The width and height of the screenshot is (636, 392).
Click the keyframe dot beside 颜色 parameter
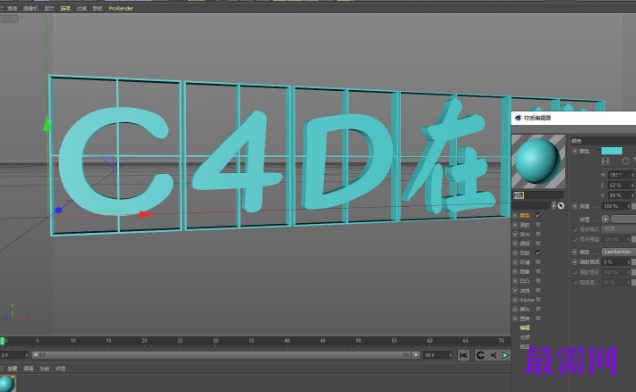pos(575,151)
